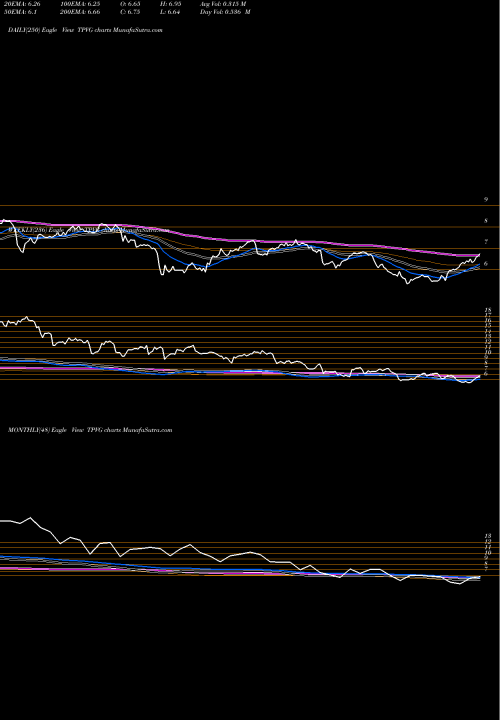Click the high price H: 6.95
The width and height of the screenshot is (500, 720).
point(173,4)
